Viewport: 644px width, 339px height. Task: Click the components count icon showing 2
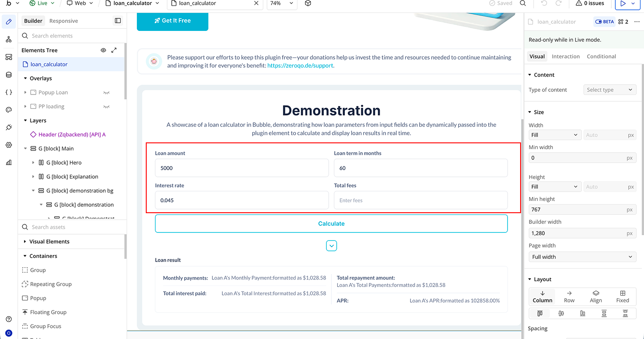pos(623,21)
